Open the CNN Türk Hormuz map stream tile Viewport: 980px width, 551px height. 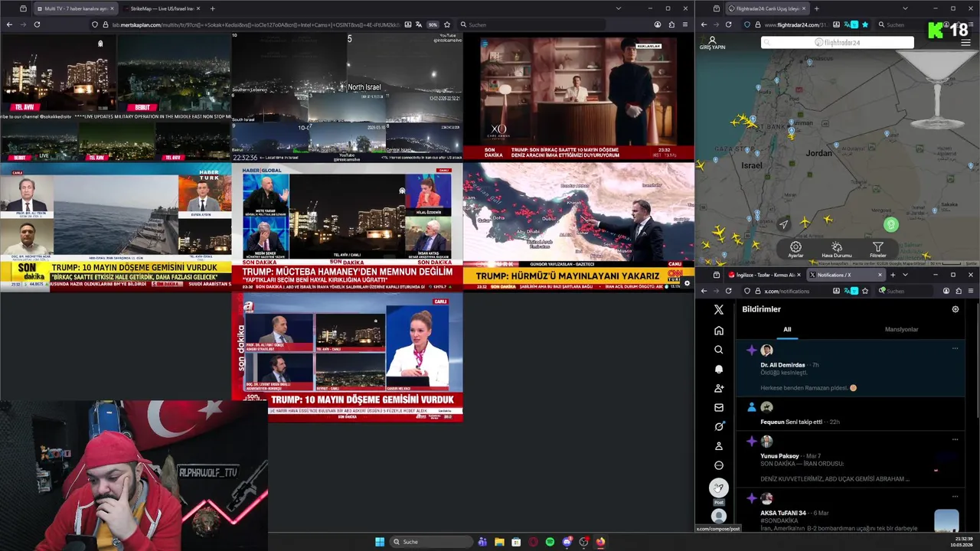coord(578,227)
